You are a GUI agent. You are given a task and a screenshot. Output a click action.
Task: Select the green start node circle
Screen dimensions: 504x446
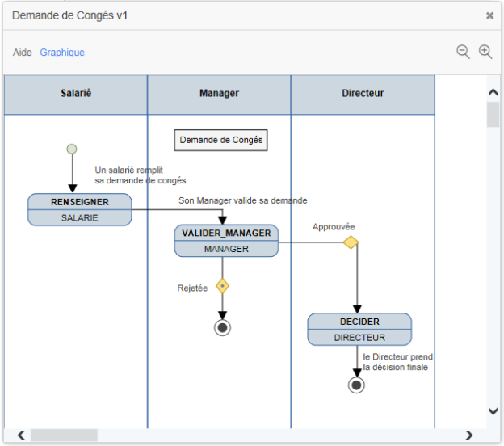pos(72,149)
